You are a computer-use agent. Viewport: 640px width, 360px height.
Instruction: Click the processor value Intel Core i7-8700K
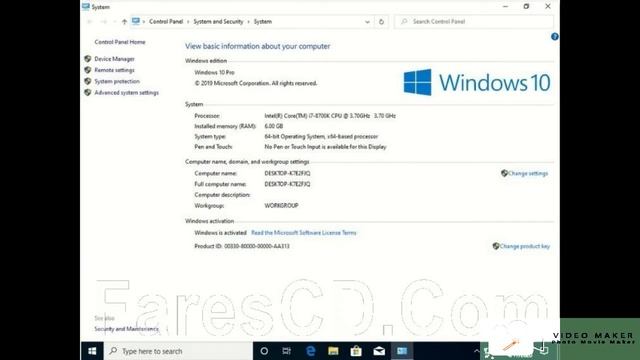point(330,116)
